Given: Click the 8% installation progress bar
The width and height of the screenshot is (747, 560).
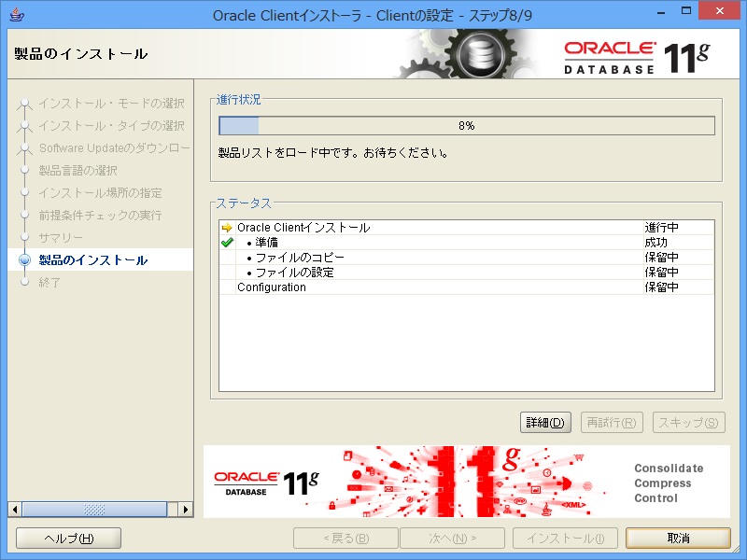Looking at the screenshot, I should 466,126.
